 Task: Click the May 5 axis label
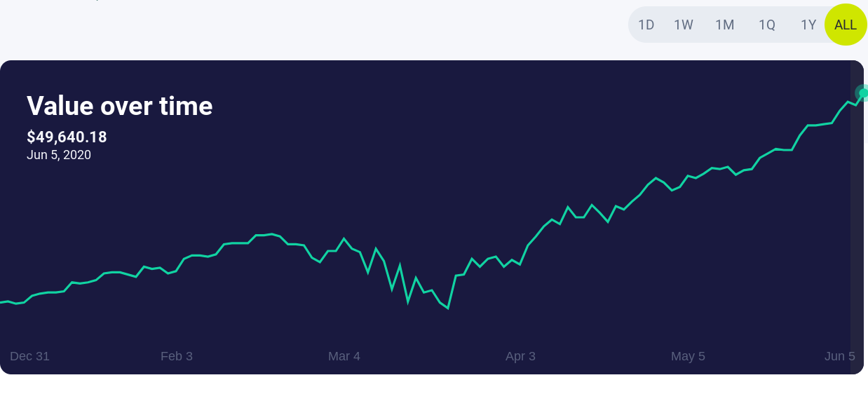[x=688, y=356]
